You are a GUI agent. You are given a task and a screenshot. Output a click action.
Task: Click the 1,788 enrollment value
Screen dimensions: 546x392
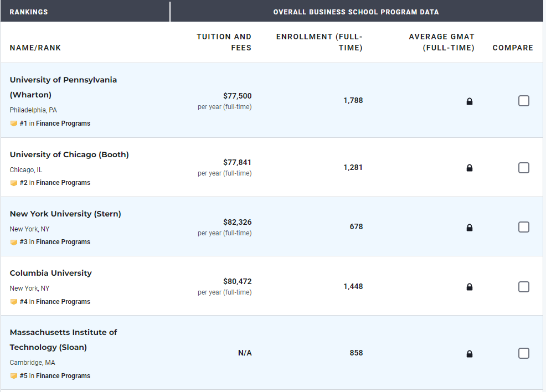tap(353, 101)
